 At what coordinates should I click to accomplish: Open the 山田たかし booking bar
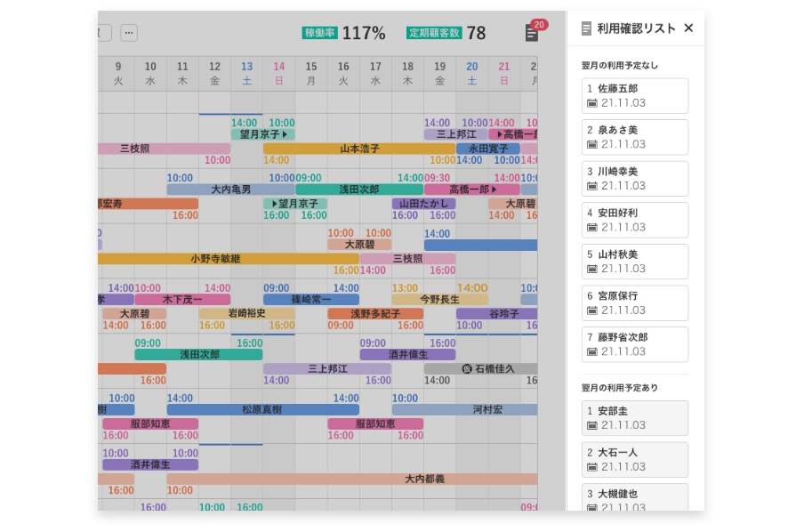coord(424,204)
